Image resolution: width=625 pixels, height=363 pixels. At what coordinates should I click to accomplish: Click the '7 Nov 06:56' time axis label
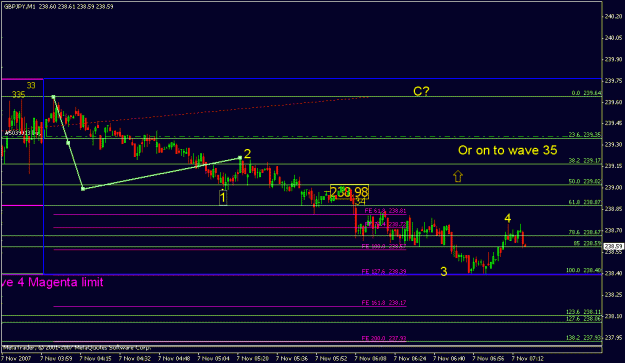pyautogui.click(x=488, y=358)
